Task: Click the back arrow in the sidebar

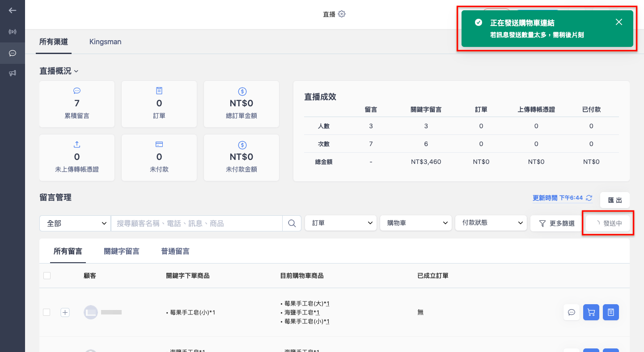Action: tap(13, 10)
